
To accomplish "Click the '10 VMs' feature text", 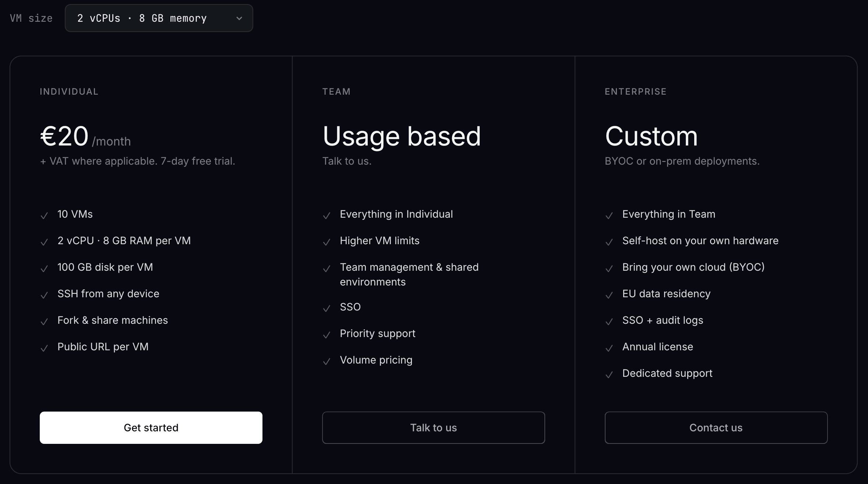I will [x=75, y=214].
